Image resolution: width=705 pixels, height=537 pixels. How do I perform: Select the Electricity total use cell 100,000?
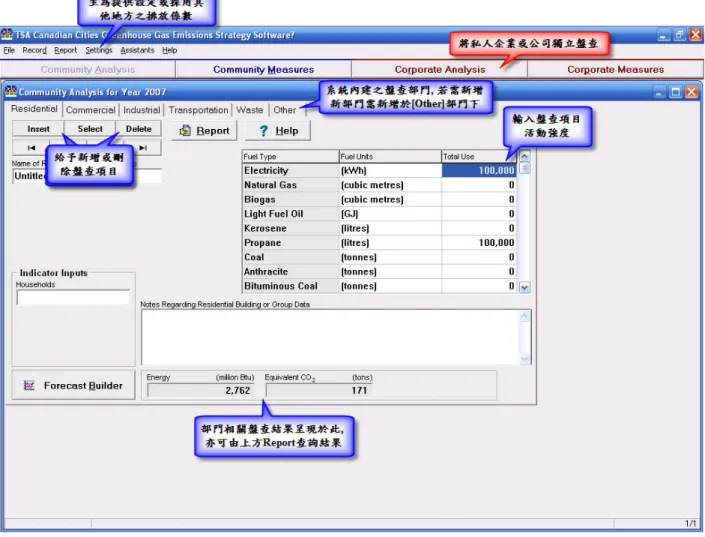478,170
